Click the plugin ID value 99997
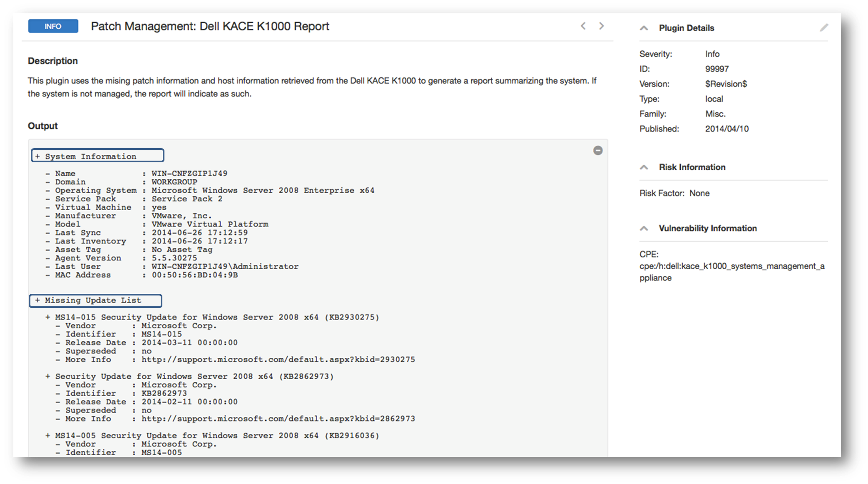Viewport: 868px width, 484px height. click(717, 69)
